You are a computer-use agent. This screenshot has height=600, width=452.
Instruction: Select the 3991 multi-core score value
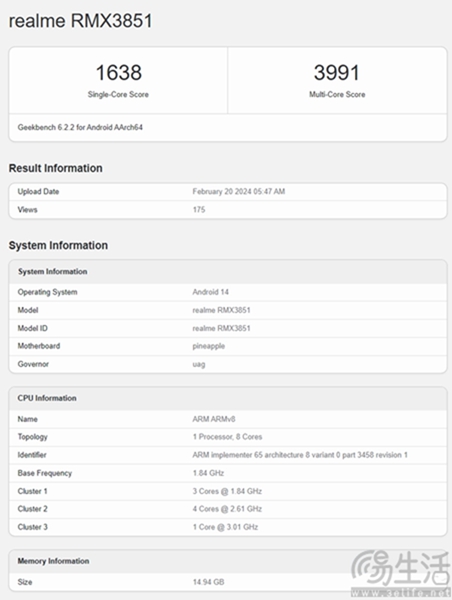pos(337,73)
